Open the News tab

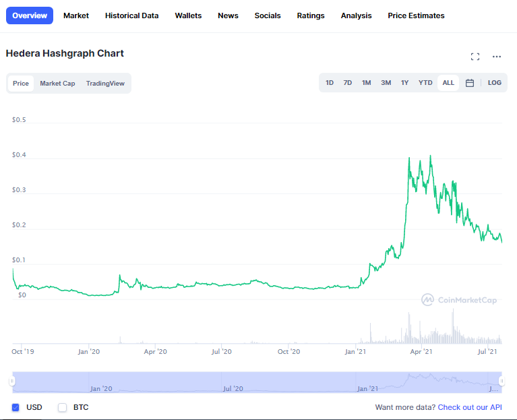click(228, 16)
